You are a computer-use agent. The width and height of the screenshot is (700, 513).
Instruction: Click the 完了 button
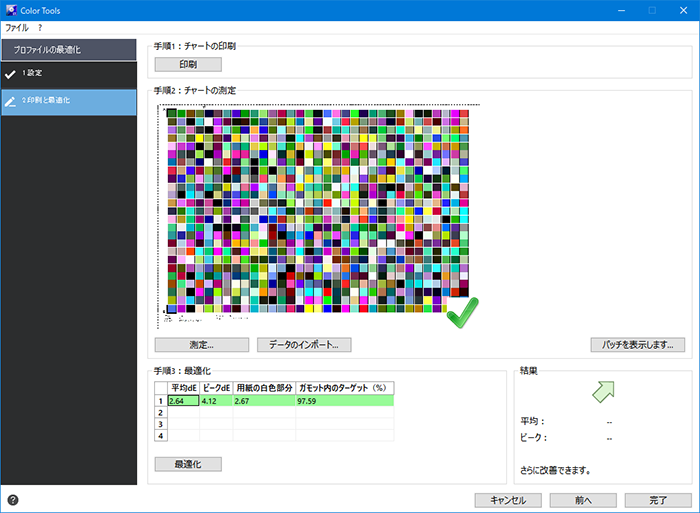tap(658, 500)
